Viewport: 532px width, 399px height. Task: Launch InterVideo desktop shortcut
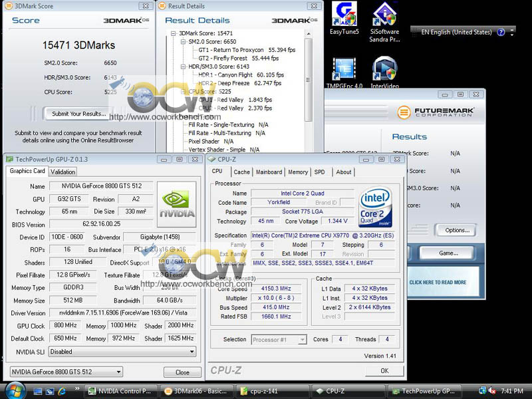click(384, 72)
